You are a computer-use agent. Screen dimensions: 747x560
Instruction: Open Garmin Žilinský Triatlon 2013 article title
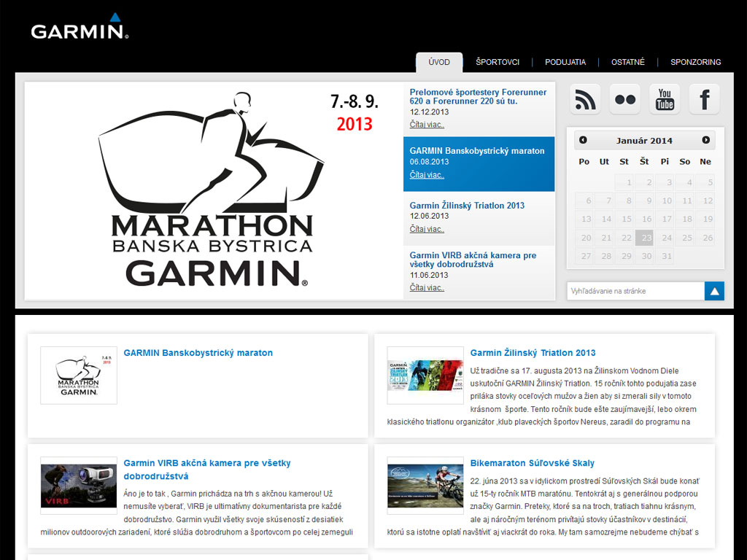(533, 353)
